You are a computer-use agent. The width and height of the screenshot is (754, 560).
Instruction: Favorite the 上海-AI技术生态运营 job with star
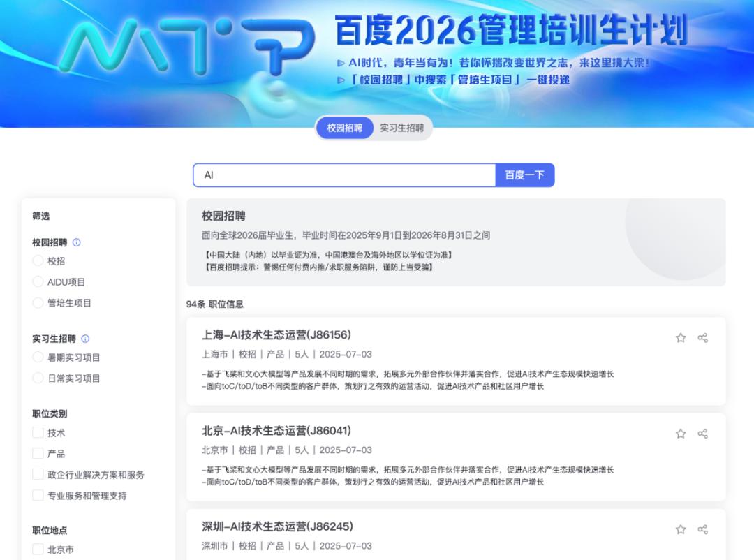pyautogui.click(x=681, y=338)
